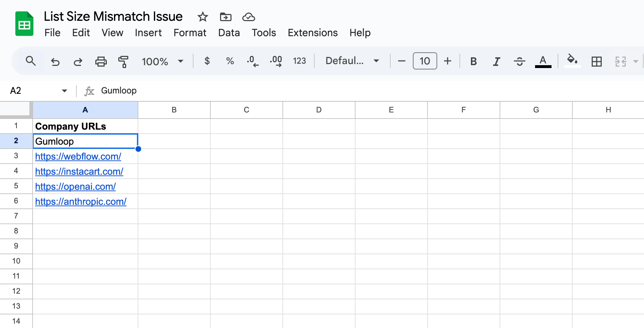The height and width of the screenshot is (328, 644).
Task: Open the Google Sheets home icon
Action: [x=24, y=24]
